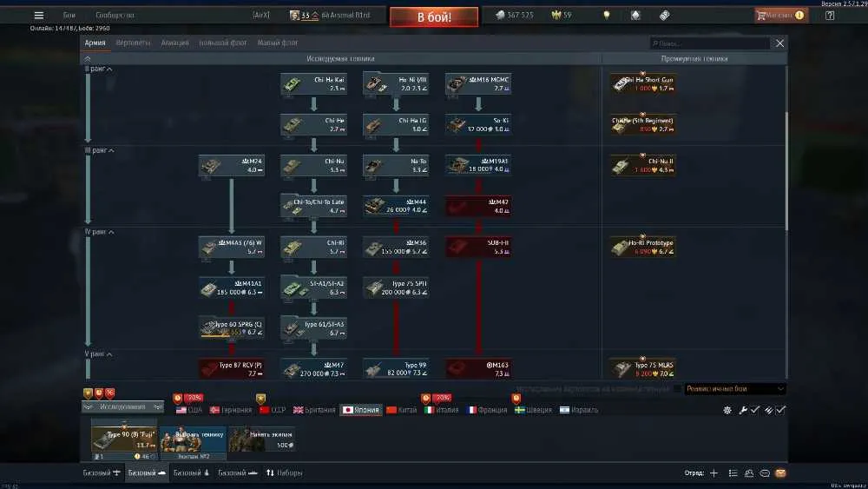Viewport: 868px width, 489px height.
Task: Click the warbonds shield icon in top bar
Action: (x=635, y=16)
